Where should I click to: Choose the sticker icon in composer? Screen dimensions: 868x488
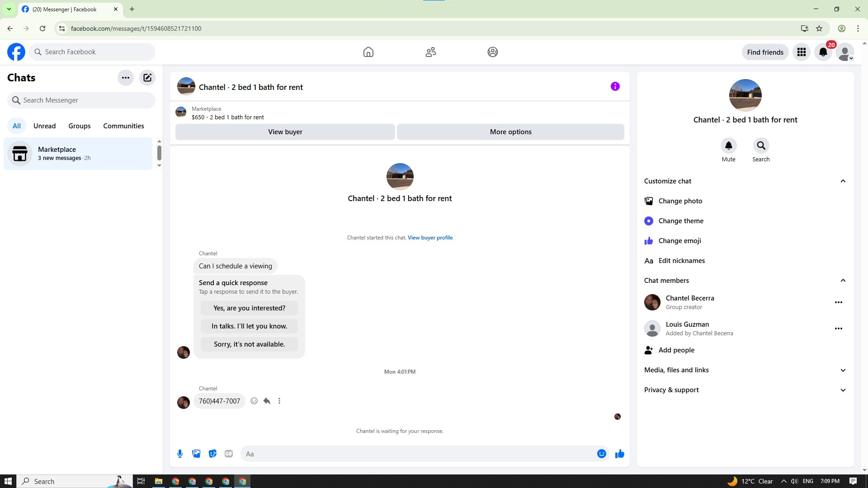[x=212, y=454]
